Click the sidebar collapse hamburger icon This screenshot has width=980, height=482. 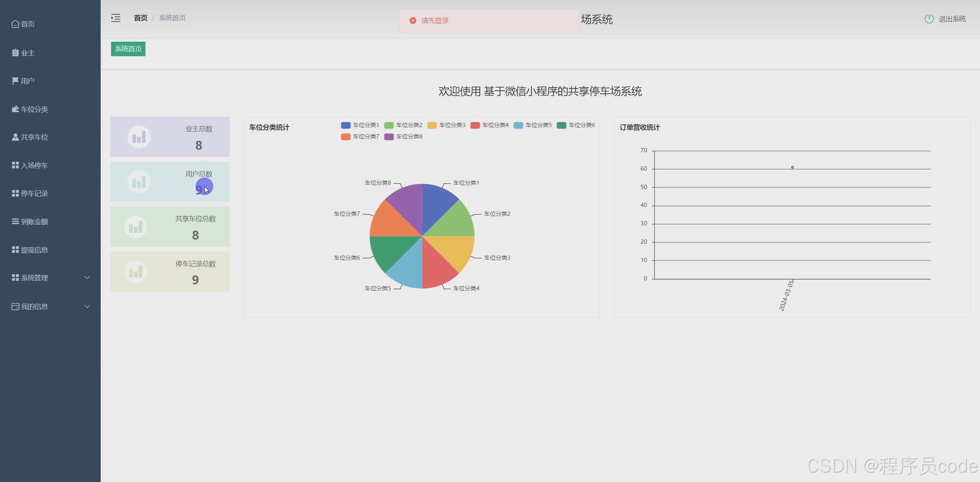coord(116,18)
